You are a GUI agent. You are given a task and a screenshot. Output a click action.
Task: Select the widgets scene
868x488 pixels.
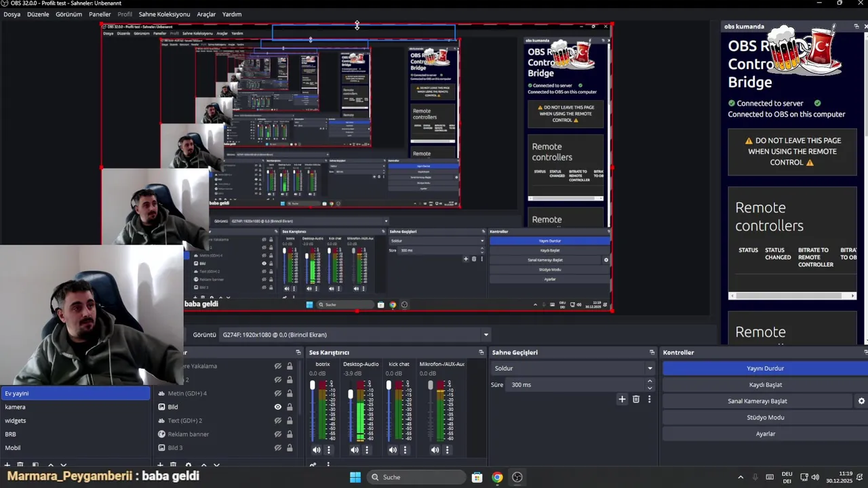point(75,420)
